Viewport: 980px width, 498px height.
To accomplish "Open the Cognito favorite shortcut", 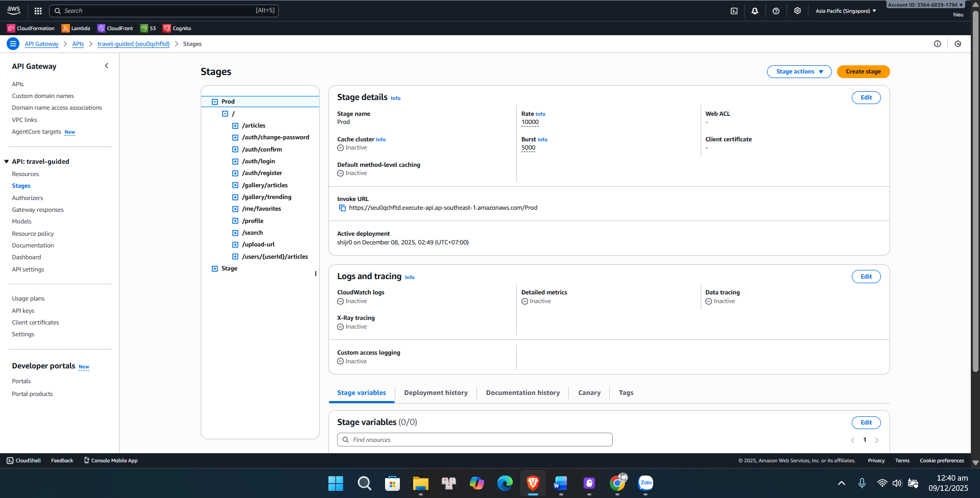I will pyautogui.click(x=177, y=28).
